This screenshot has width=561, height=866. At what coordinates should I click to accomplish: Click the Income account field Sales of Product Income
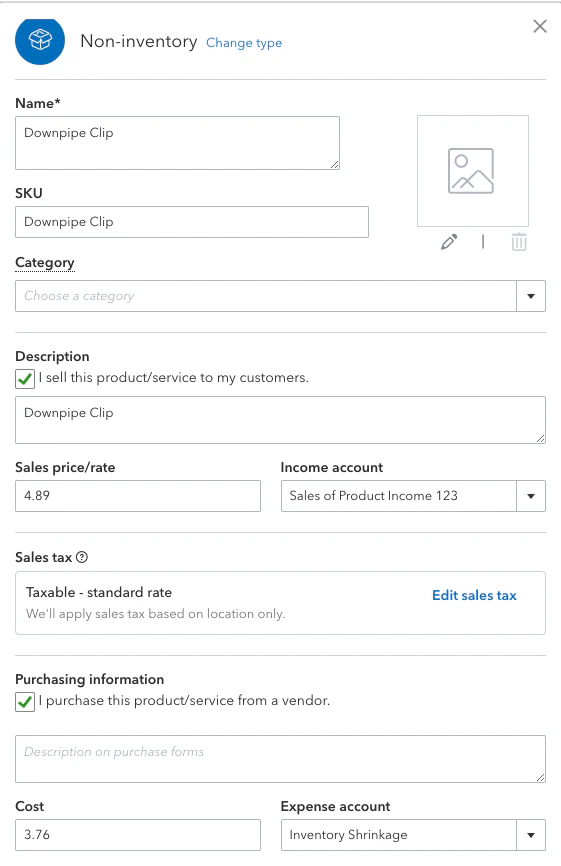tap(399, 496)
